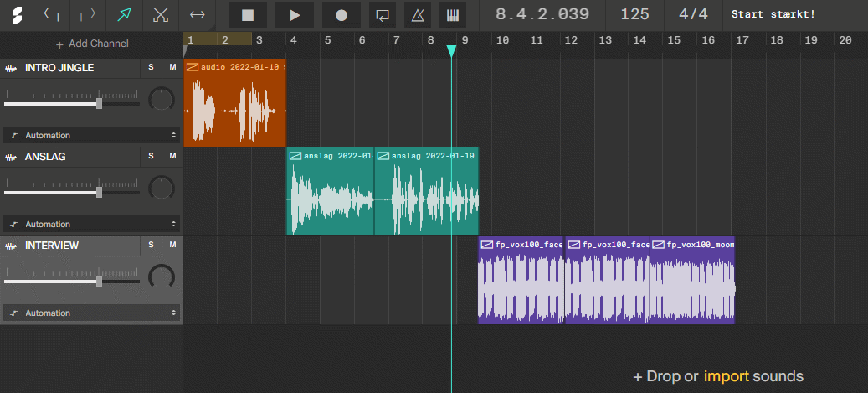Click the Redo arrow icon
This screenshot has height=393, width=868.
(88, 15)
